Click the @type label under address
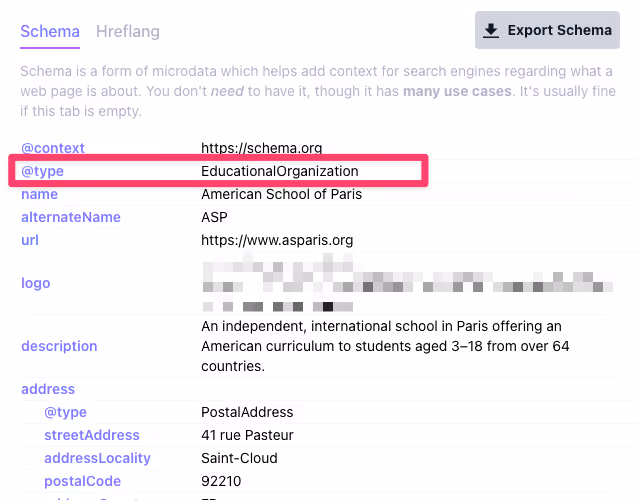The image size is (638, 500). (66, 412)
